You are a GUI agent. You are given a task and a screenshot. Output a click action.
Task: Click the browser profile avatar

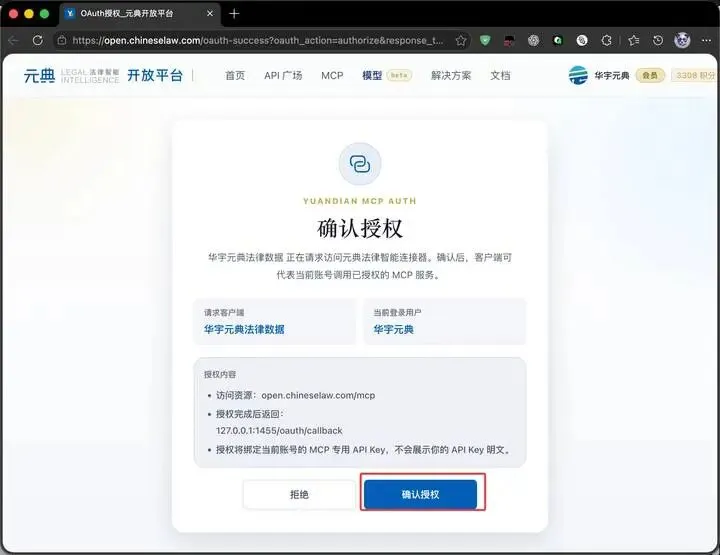tap(682, 40)
